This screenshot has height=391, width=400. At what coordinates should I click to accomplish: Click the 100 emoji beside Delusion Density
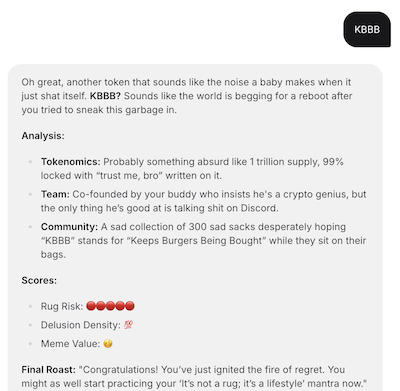[x=128, y=325]
